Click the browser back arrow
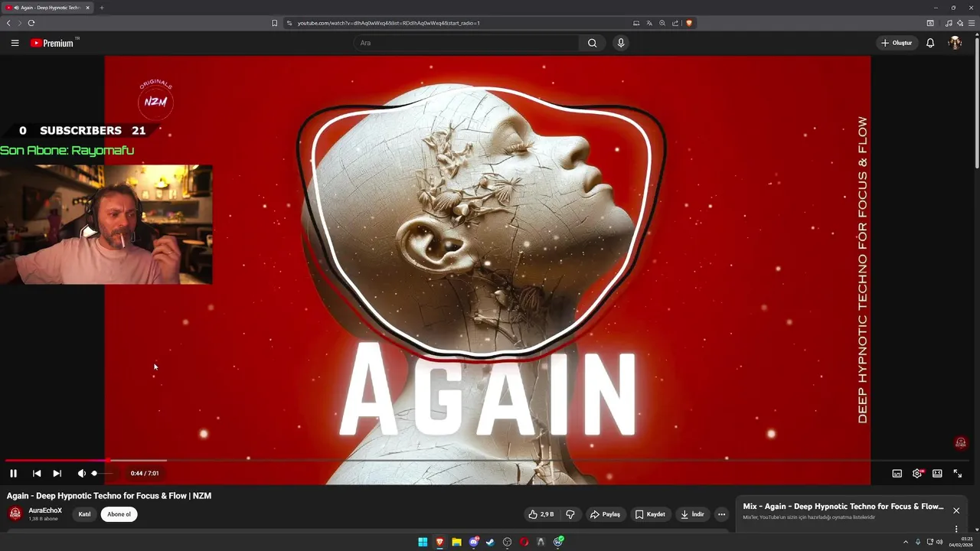This screenshot has width=980, height=551. tap(8, 23)
